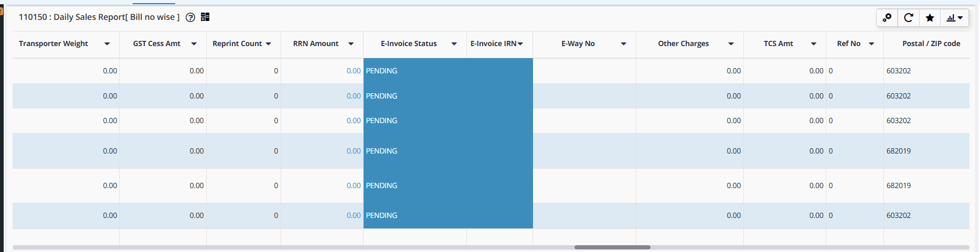Screen dimensions: 980x252
Task: Open GST Cess Amt column dropdown
Action: (194, 44)
